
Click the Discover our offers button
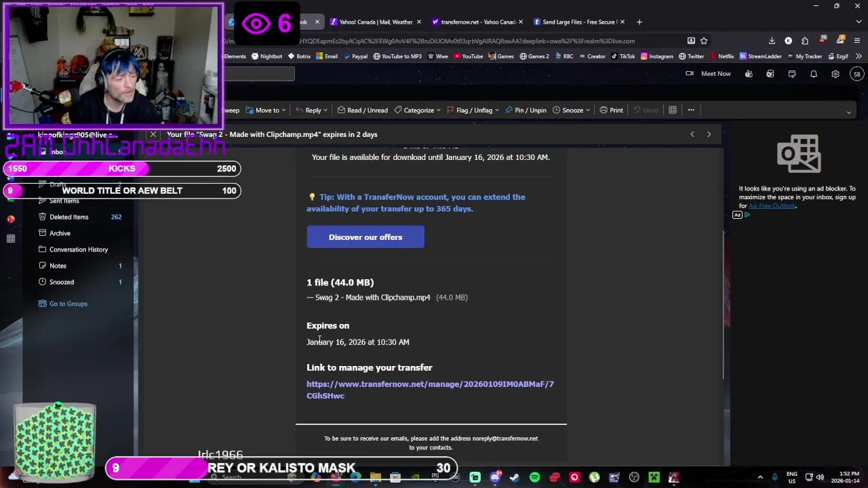366,237
